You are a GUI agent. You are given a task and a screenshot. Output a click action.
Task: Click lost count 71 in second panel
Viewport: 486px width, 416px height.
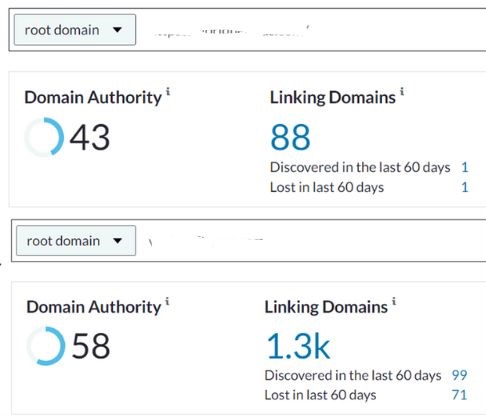point(459,395)
